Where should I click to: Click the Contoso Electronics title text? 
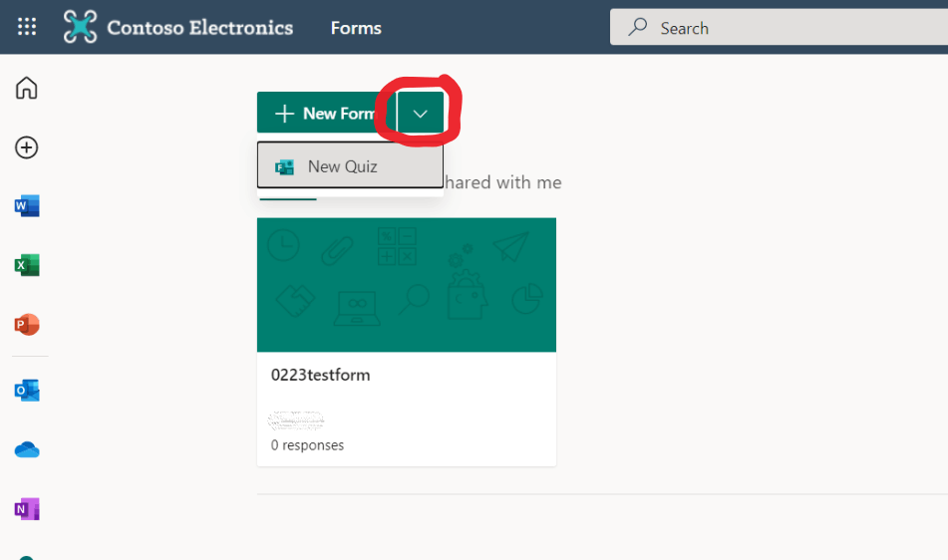click(200, 28)
